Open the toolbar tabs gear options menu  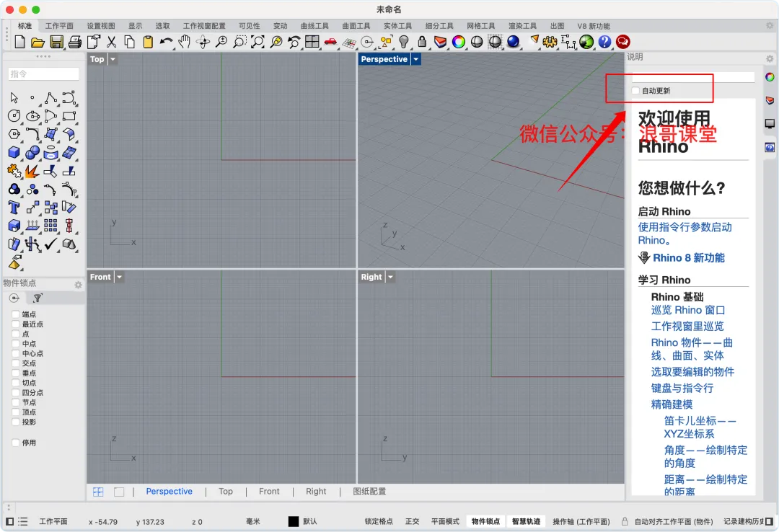coord(770,25)
